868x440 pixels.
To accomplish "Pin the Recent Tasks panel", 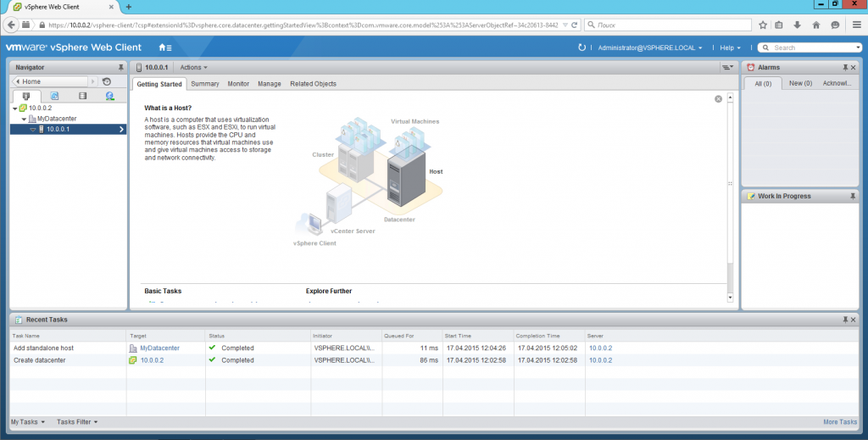I will click(x=845, y=320).
